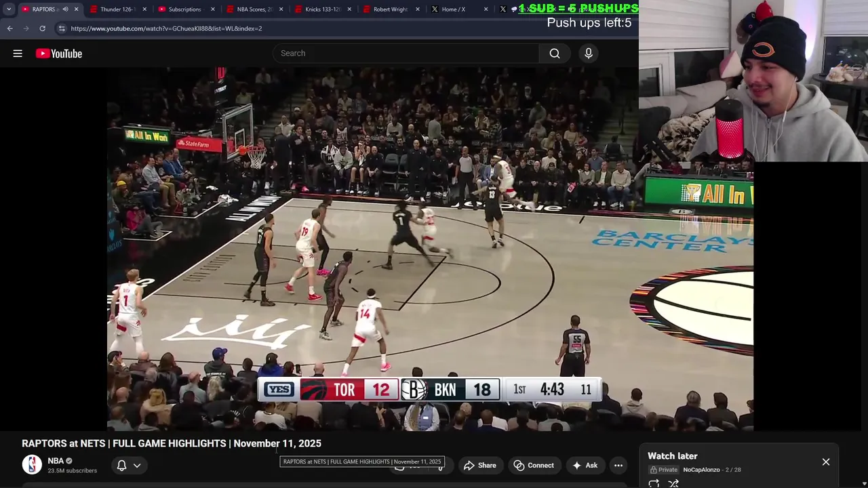868x488 pixels.
Task: Close the Knicks 133-120 tab
Action: pyautogui.click(x=349, y=9)
